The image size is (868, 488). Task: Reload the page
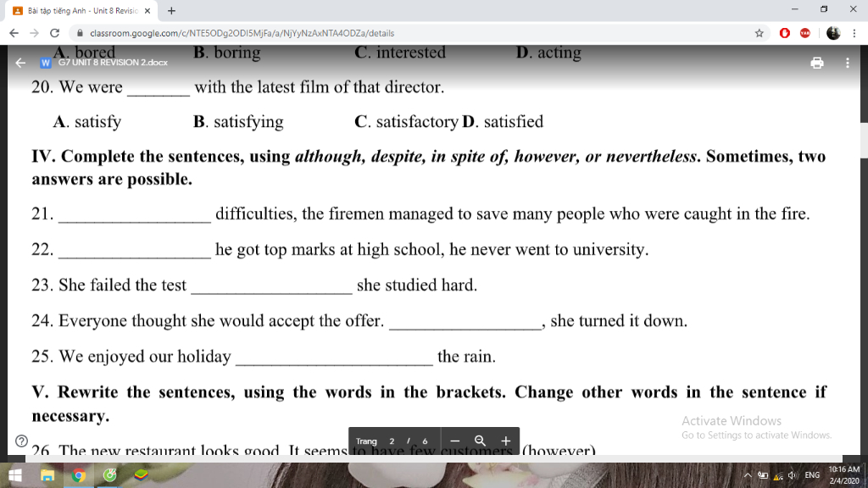pyautogui.click(x=54, y=33)
